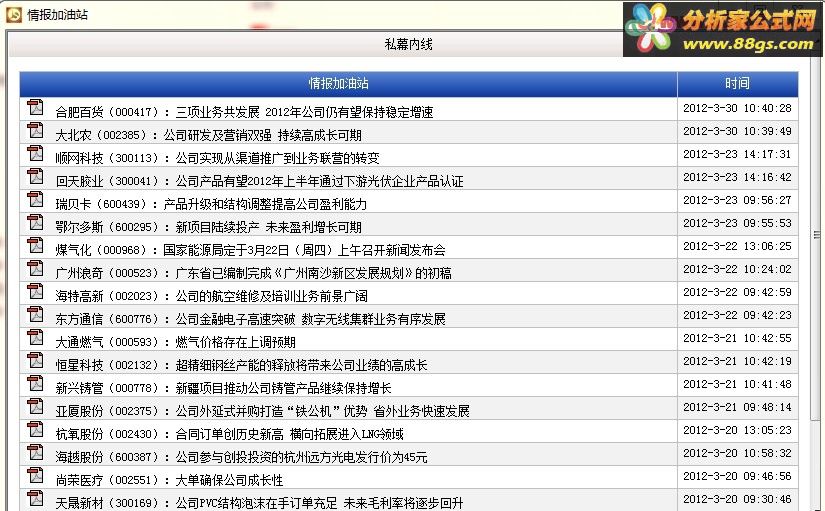825x511 pixels.
Task: Click document icon beside 广州浪奇 row
Action: pos(35,268)
